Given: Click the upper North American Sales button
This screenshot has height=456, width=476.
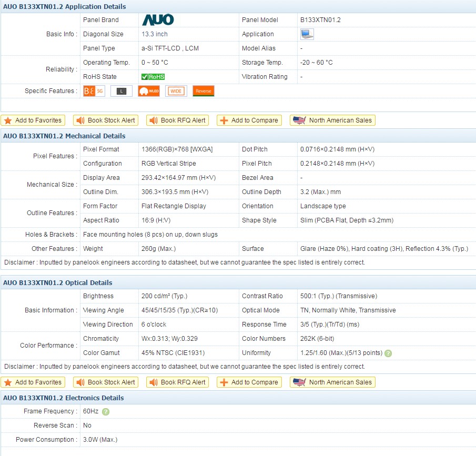Looking at the screenshot, I should click(333, 120).
